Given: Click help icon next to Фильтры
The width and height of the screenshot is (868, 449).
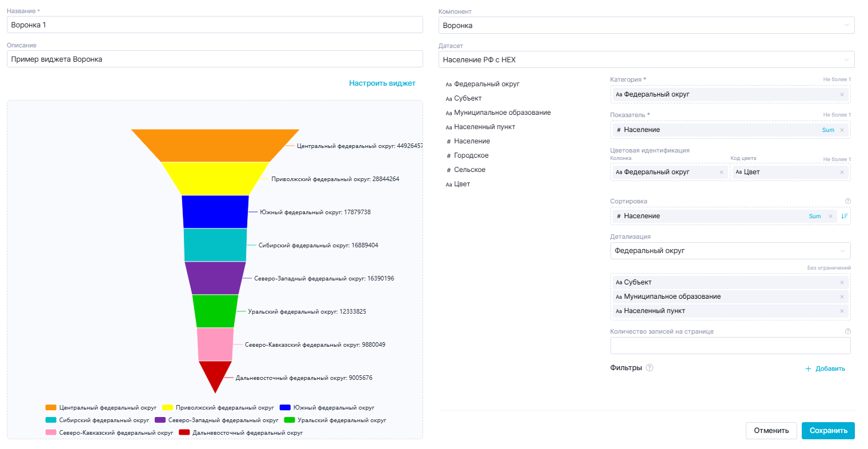Looking at the screenshot, I should 649,368.
